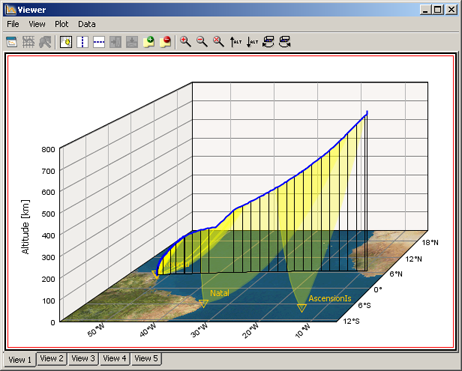Click the 18°N latitude axis label

click(x=430, y=243)
